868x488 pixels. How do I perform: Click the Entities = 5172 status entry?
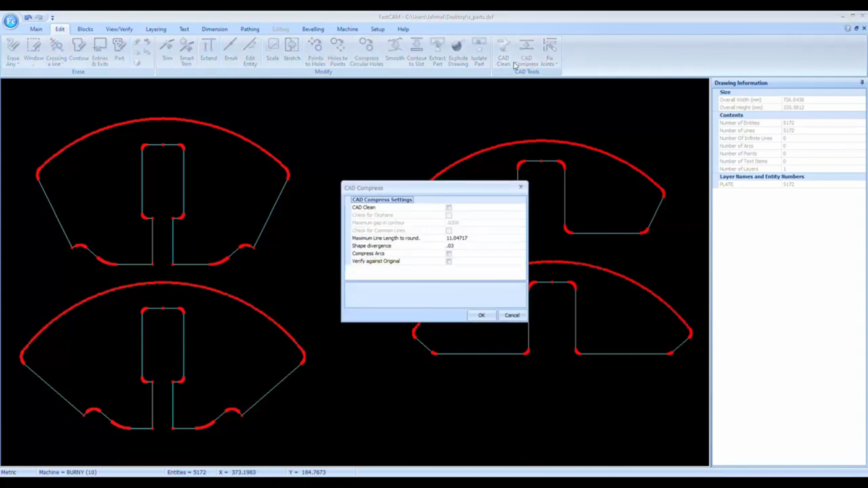coord(187,472)
